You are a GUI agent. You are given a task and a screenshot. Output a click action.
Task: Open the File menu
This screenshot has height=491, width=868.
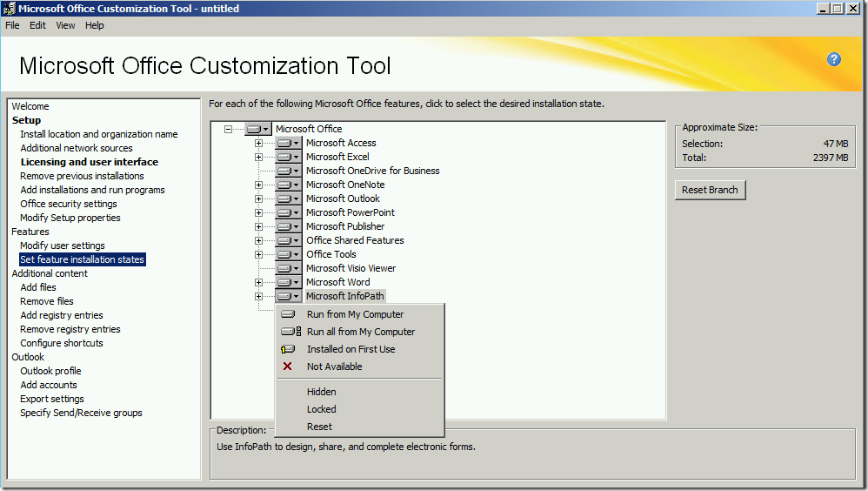12,25
